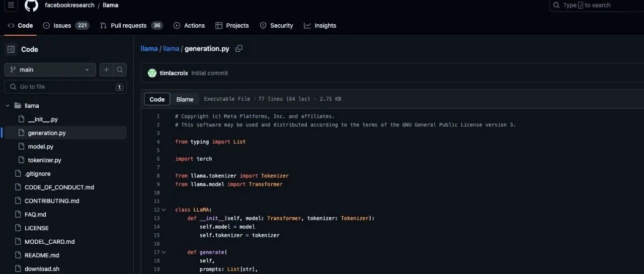Collapse the llama folder in tree

click(x=8, y=106)
